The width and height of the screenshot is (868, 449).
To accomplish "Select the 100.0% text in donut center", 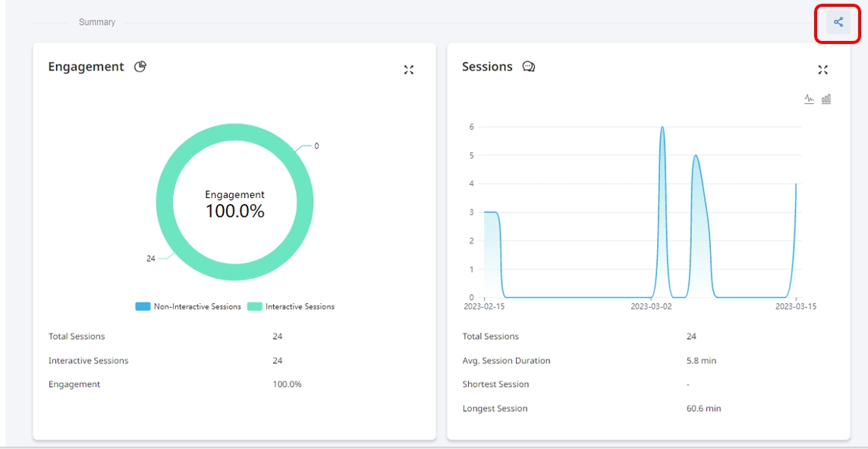I will coord(235,212).
